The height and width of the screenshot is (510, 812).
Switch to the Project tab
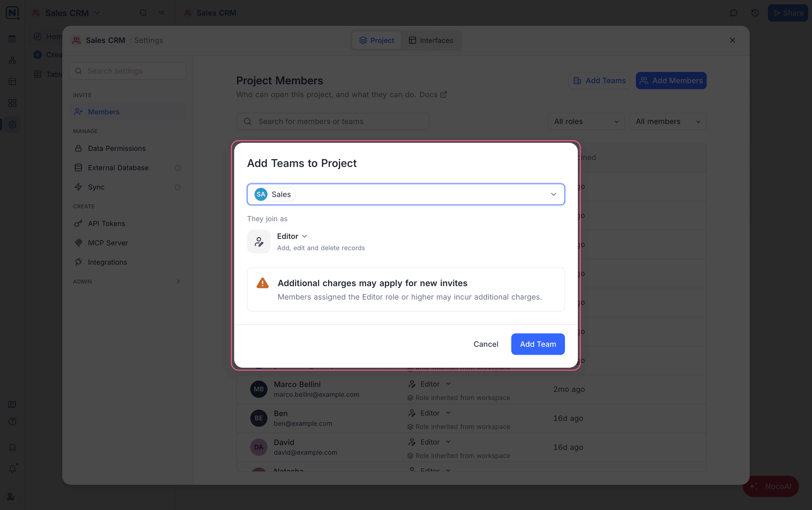pyautogui.click(x=376, y=41)
